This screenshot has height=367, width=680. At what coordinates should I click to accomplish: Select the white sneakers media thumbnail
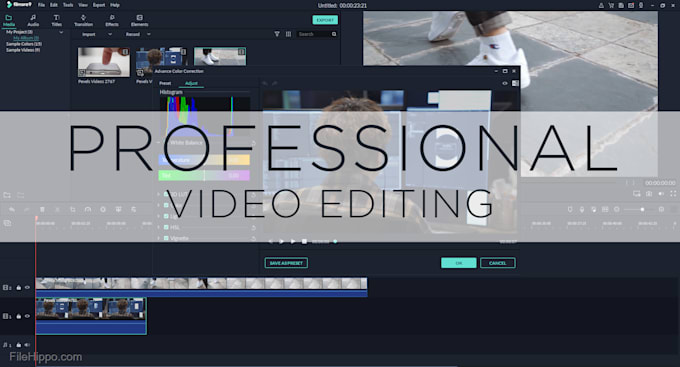tap(220, 56)
